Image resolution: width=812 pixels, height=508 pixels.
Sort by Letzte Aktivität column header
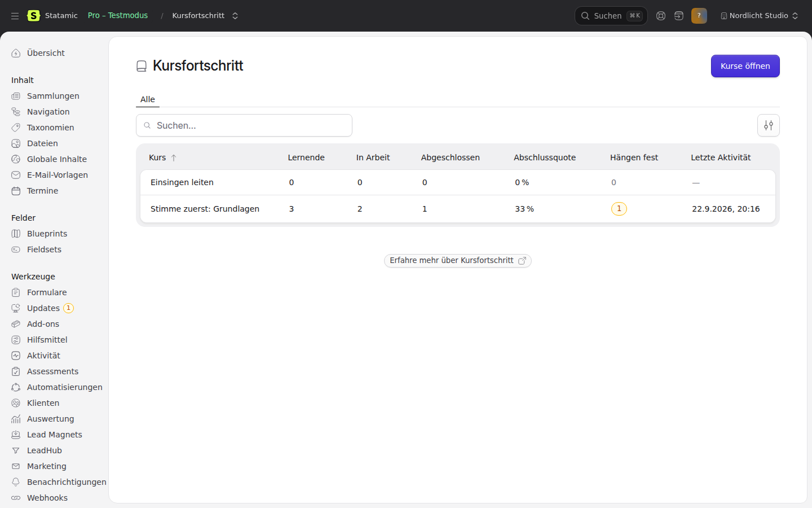[721, 158]
